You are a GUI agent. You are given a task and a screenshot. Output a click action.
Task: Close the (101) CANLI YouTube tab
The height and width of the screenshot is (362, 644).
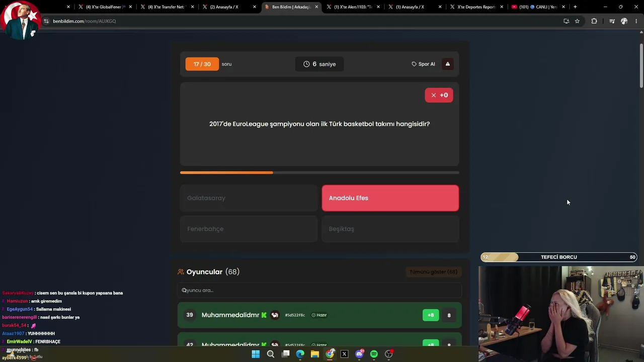point(563,7)
